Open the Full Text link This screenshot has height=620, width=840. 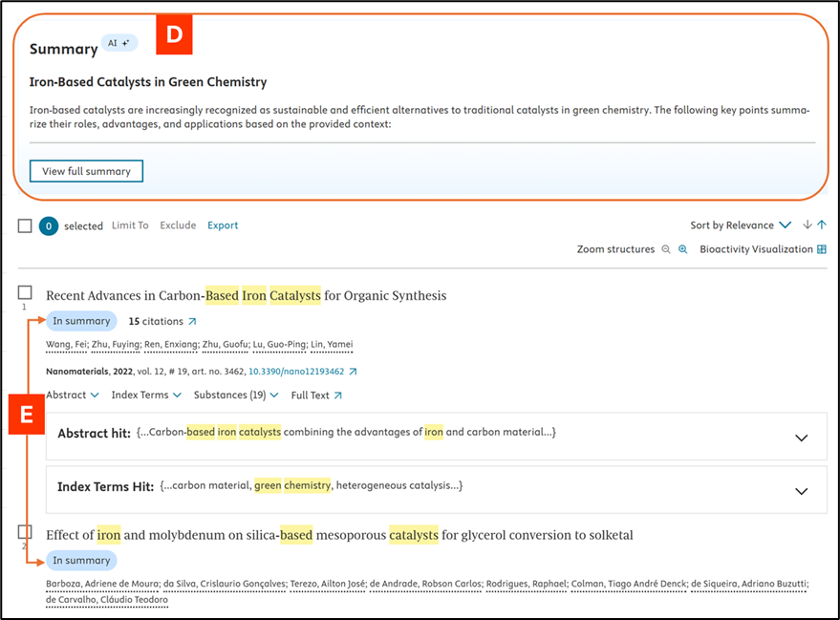(x=316, y=395)
